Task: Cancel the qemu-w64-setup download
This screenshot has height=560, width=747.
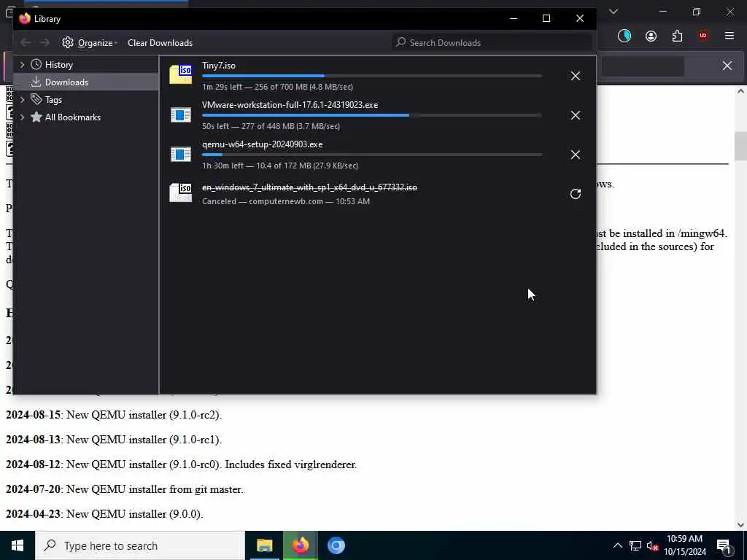Action: pos(575,155)
